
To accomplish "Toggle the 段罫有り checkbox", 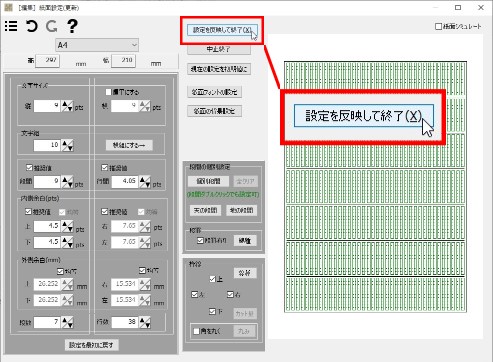I will pos(200,240).
